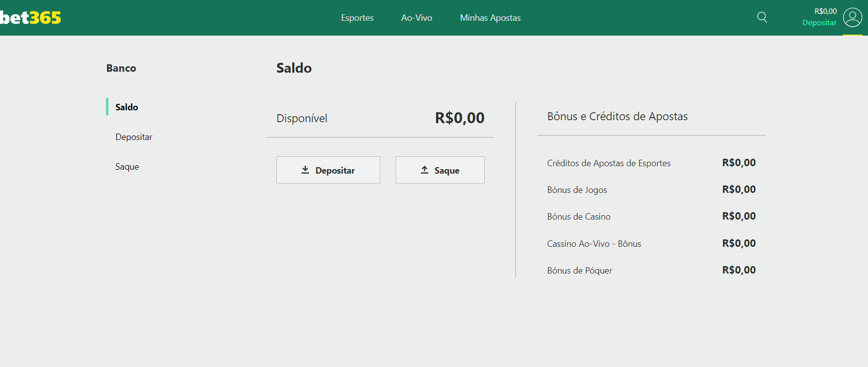
Task: Select Saldo in the Banco sidebar
Action: [127, 107]
